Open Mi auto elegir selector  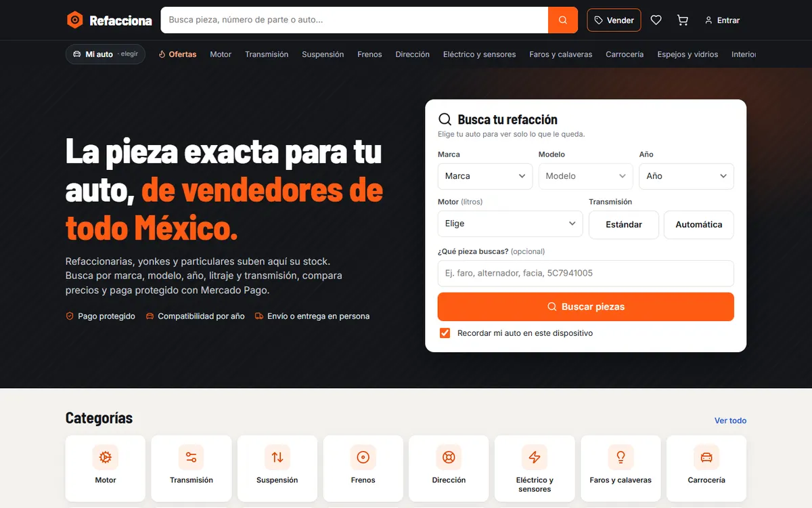coord(106,54)
